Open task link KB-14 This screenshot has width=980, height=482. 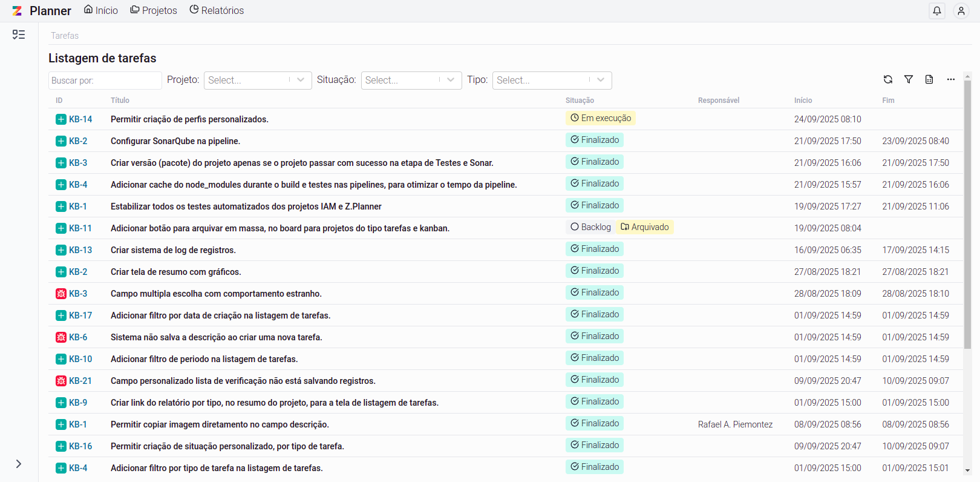(80, 119)
